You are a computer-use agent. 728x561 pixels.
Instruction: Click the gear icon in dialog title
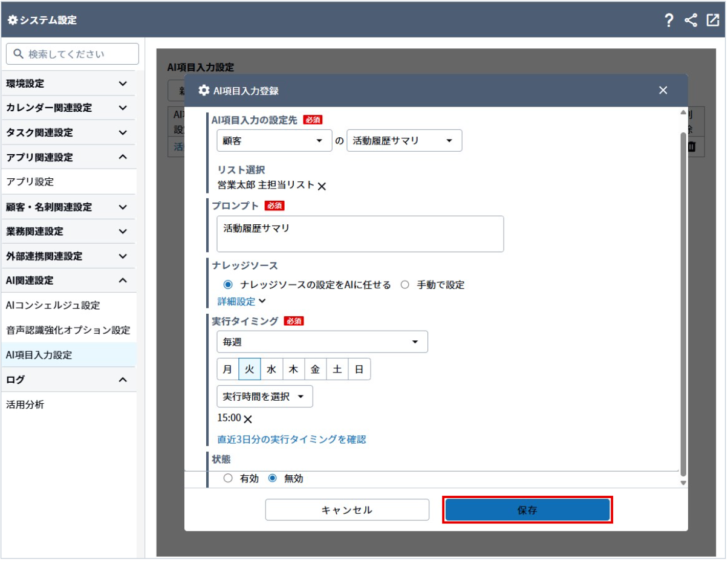point(204,91)
